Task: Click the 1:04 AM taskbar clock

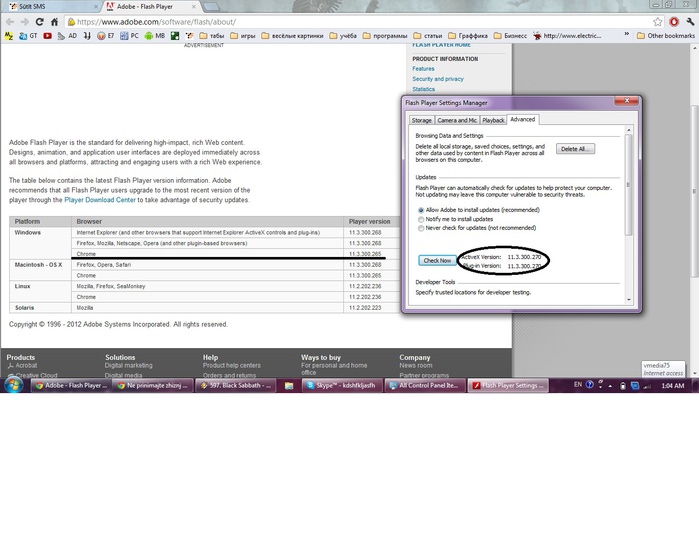Action: coord(673,386)
